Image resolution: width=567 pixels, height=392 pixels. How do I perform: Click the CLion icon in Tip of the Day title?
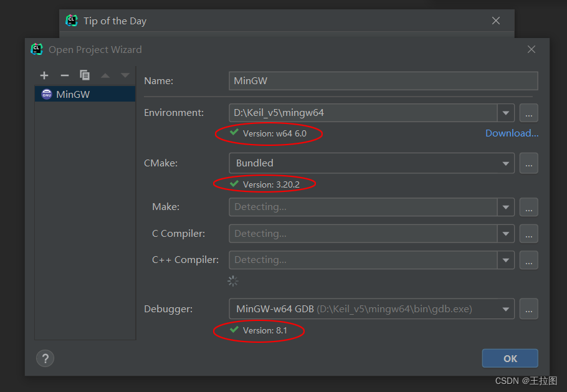(72, 21)
